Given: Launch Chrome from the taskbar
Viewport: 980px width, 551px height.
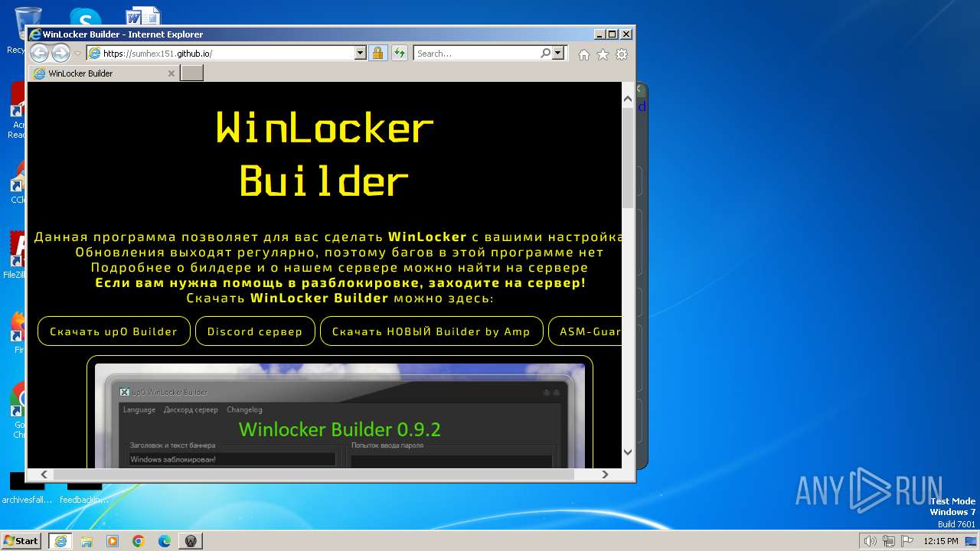Looking at the screenshot, I should (139, 540).
